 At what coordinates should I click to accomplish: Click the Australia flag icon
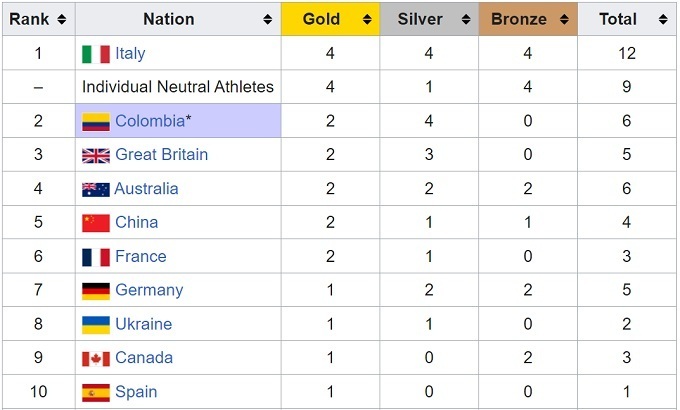click(96, 189)
